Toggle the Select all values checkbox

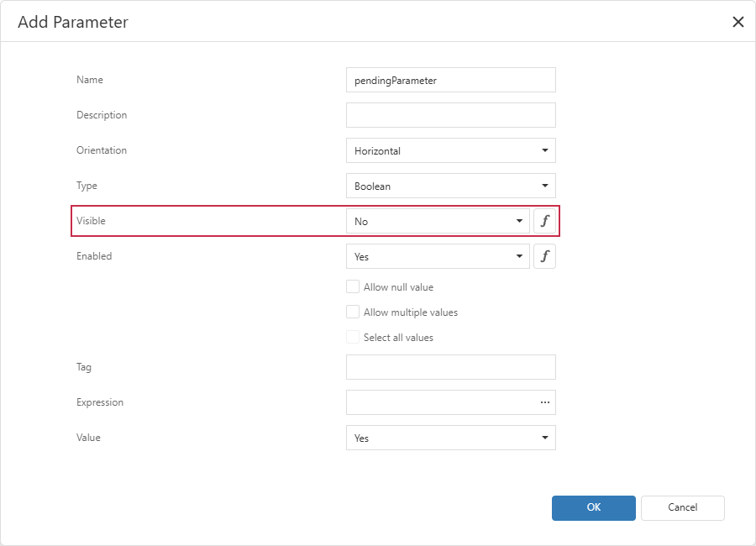pos(353,337)
